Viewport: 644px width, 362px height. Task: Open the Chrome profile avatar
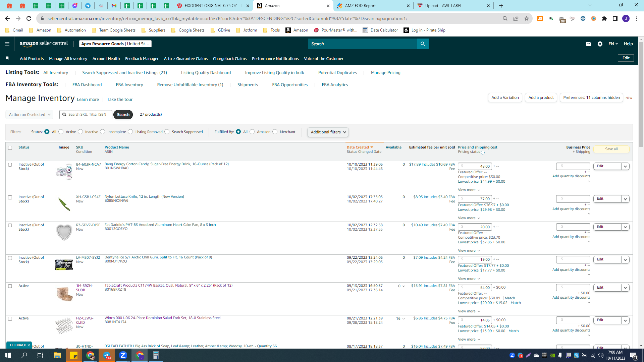[626, 18]
